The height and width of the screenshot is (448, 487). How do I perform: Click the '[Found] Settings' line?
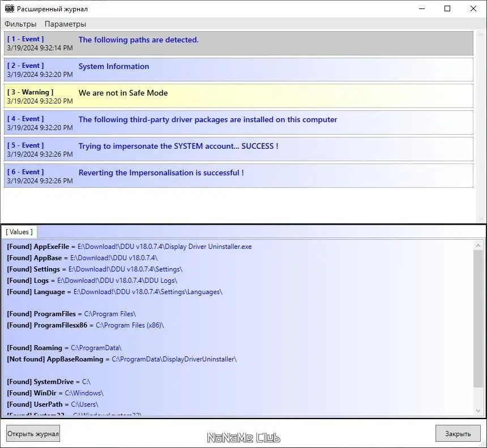coord(95,269)
